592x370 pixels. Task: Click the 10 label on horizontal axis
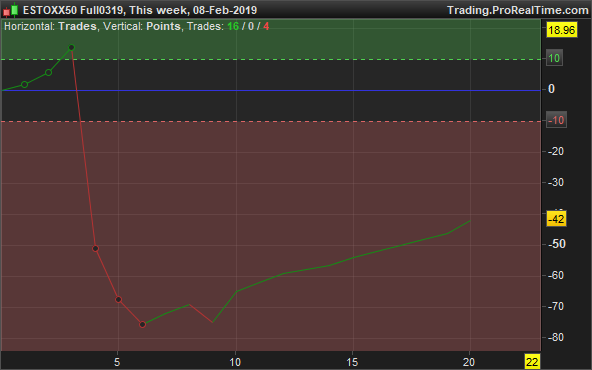coord(235,362)
